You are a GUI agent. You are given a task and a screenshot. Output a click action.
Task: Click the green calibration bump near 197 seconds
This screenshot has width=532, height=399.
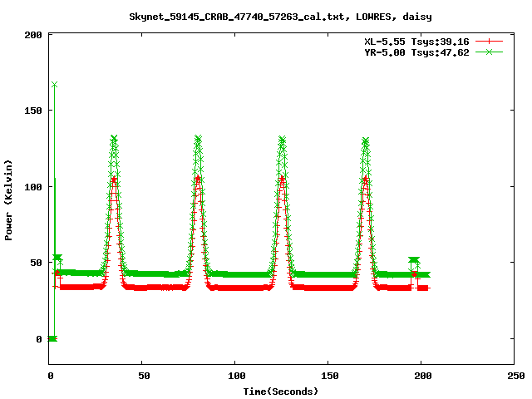(414, 260)
